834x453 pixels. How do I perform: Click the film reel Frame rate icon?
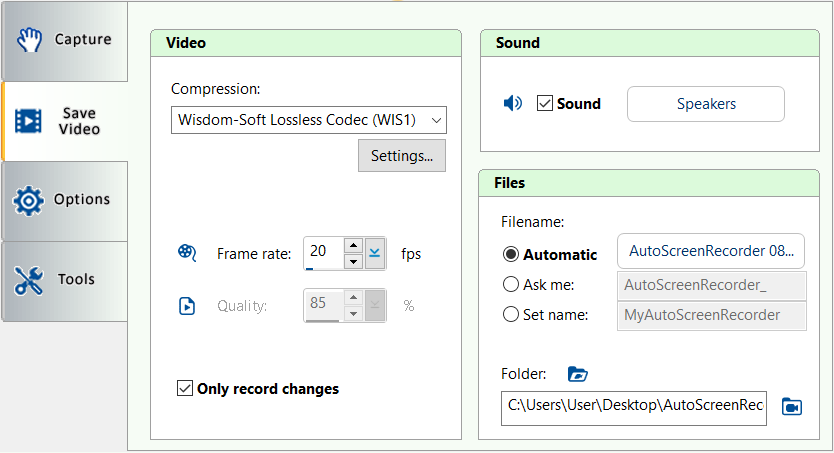pos(186,253)
